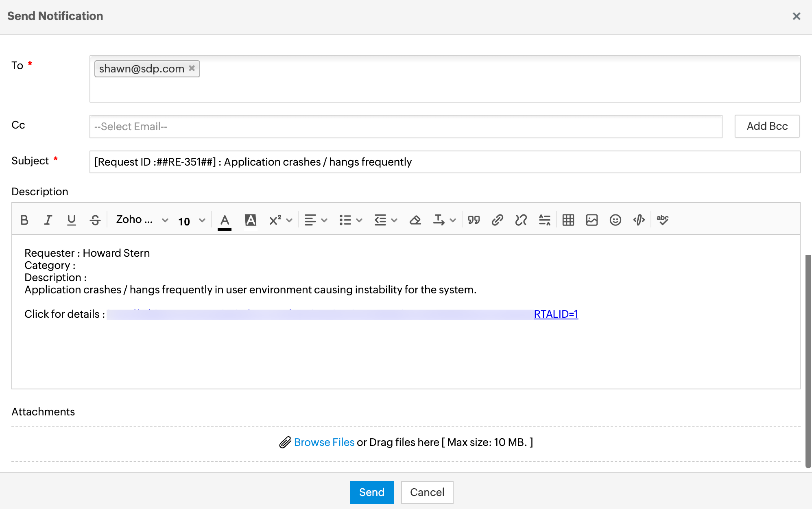
Task: Open the Zoho font family dropdown
Action: (x=142, y=220)
